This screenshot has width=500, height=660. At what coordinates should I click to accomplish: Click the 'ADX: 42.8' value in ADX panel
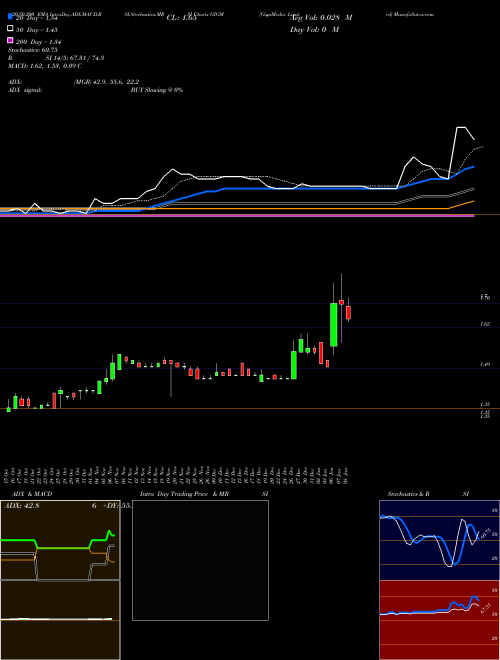click(x=21, y=506)
